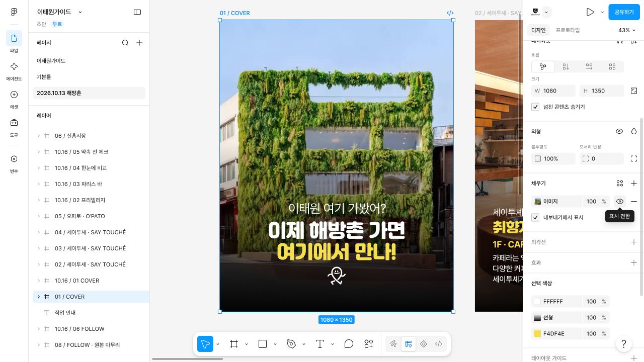The width and height of the screenshot is (644, 362).
Task: Click the W 1080 width field
Action: click(553, 91)
